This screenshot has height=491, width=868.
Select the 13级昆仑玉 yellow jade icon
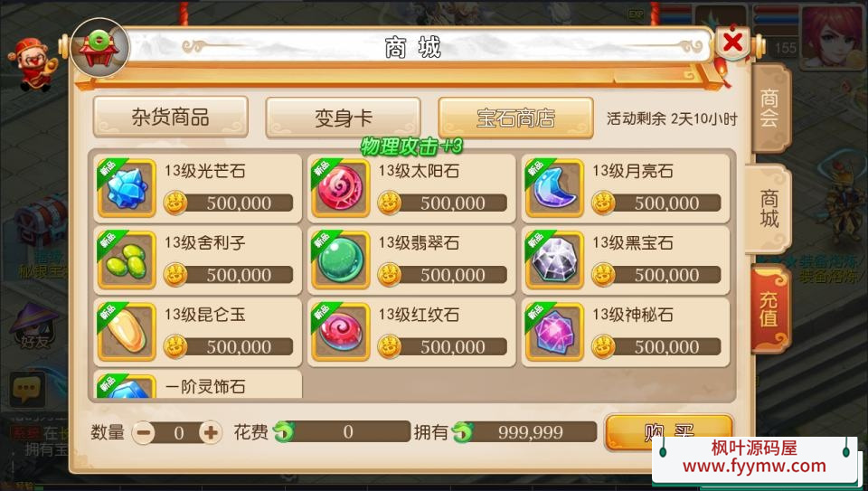click(x=127, y=332)
